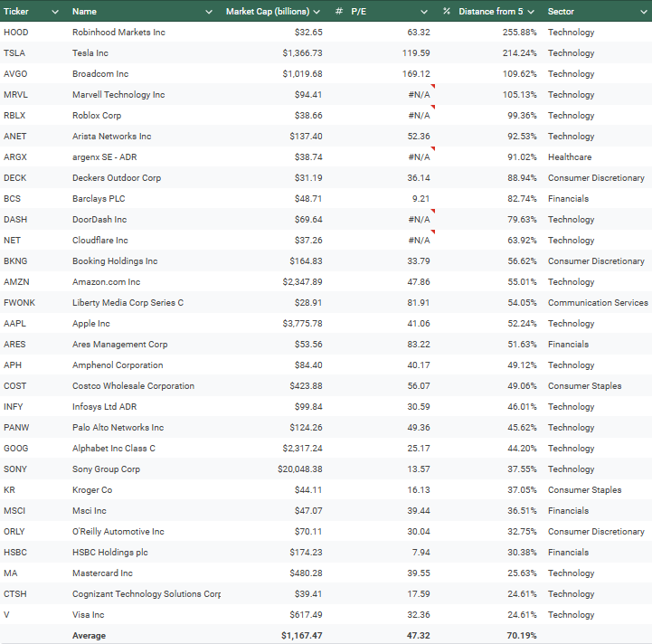
Task: Select the Average row label
Action: (89, 635)
